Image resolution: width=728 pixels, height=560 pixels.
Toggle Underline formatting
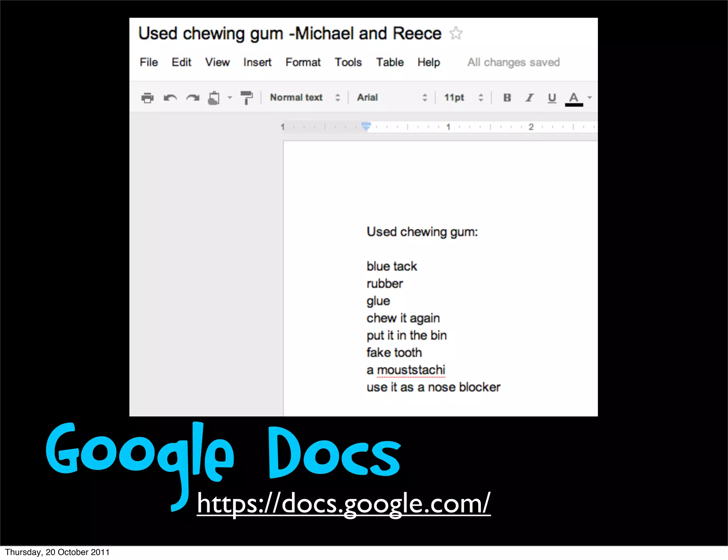[552, 98]
